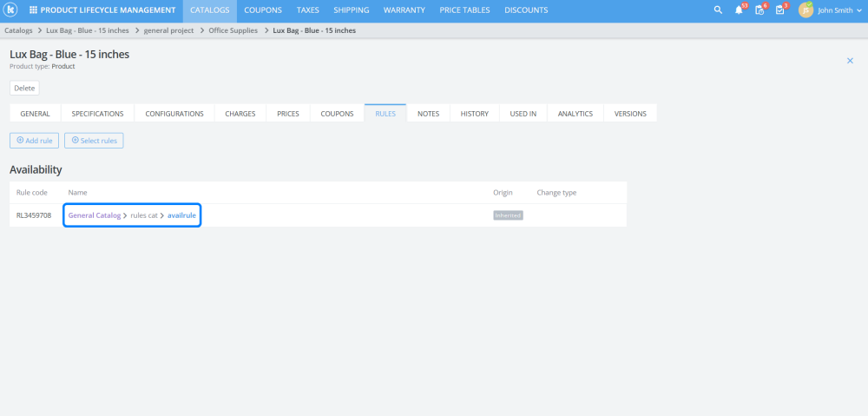Open the notifications bell icon
This screenshot has width=868, height=416.
(739, 10)
